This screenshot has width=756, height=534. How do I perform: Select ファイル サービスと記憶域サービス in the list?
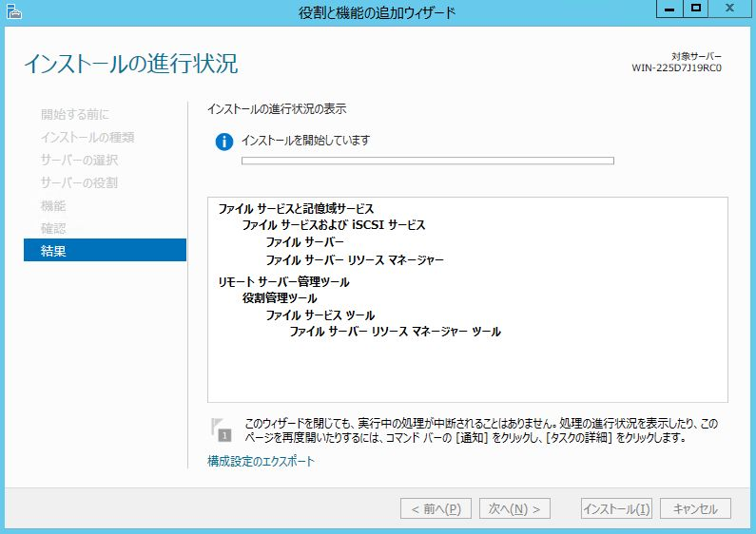[296, 208]
